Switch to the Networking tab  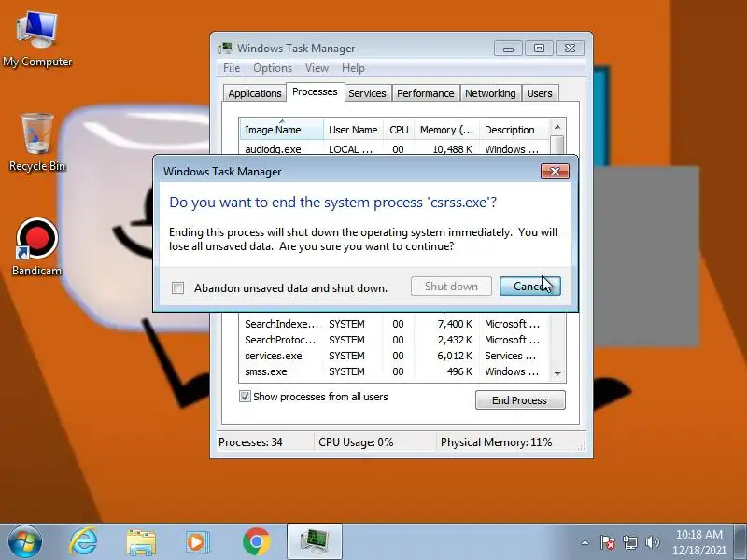490,93
